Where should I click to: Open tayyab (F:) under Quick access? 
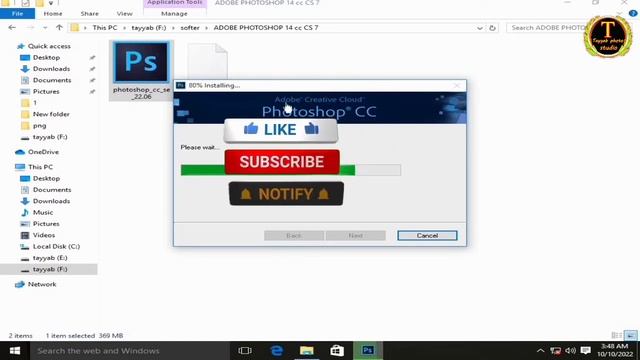50,137
